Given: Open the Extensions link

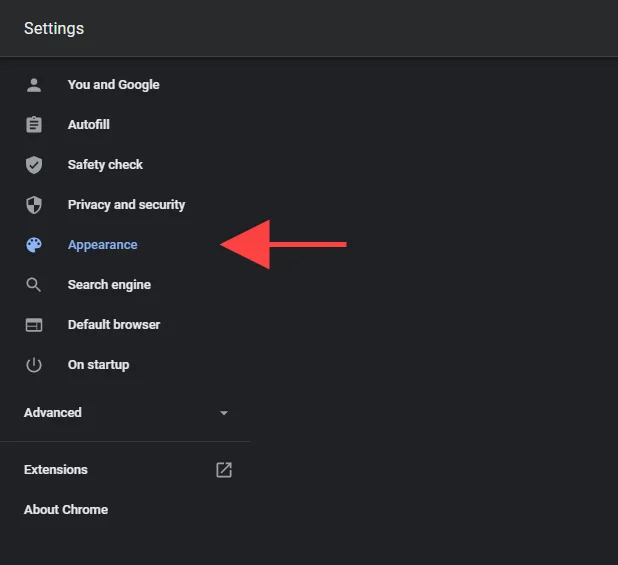Looking at the screenshot, I should pyautogui.click(x=56, y=470).
